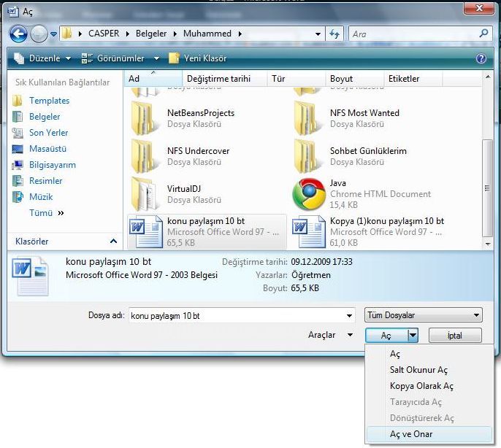501x448 pixels.
Task: Collapse the Klasörler panel chevron
Action: click(113, 241)
